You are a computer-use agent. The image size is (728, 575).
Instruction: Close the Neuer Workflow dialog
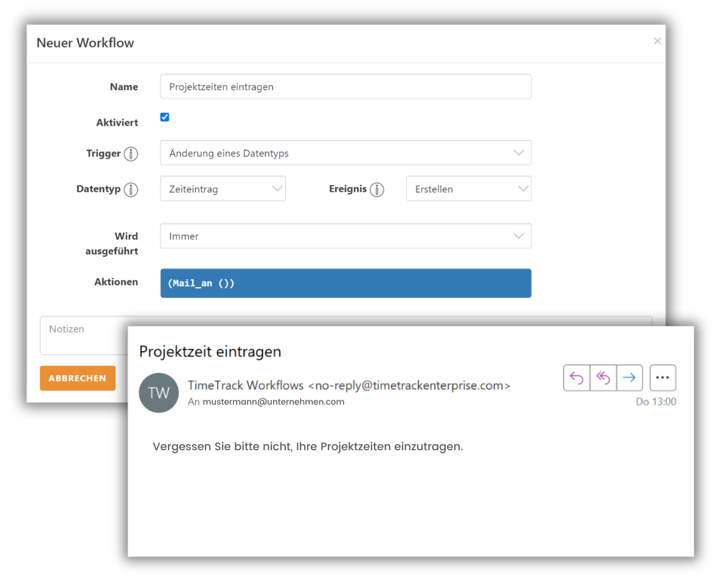coord(657,41)
